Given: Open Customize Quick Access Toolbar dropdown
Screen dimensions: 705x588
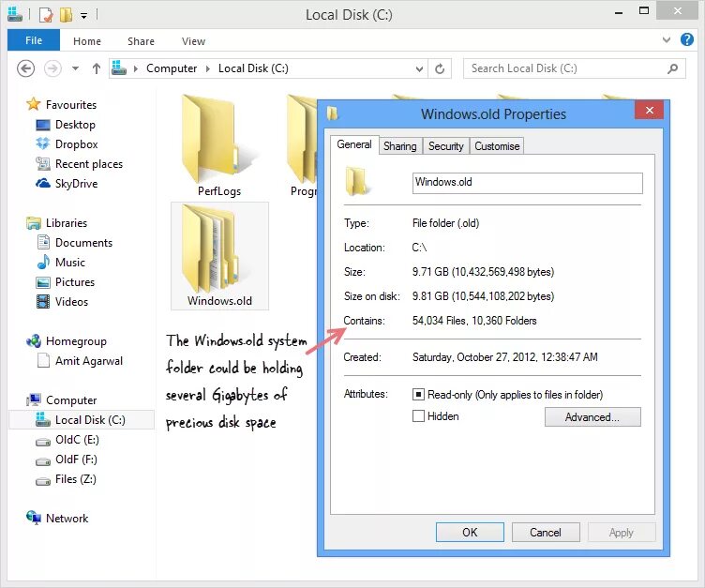Looking at the screenshot, I should point(83,15).
